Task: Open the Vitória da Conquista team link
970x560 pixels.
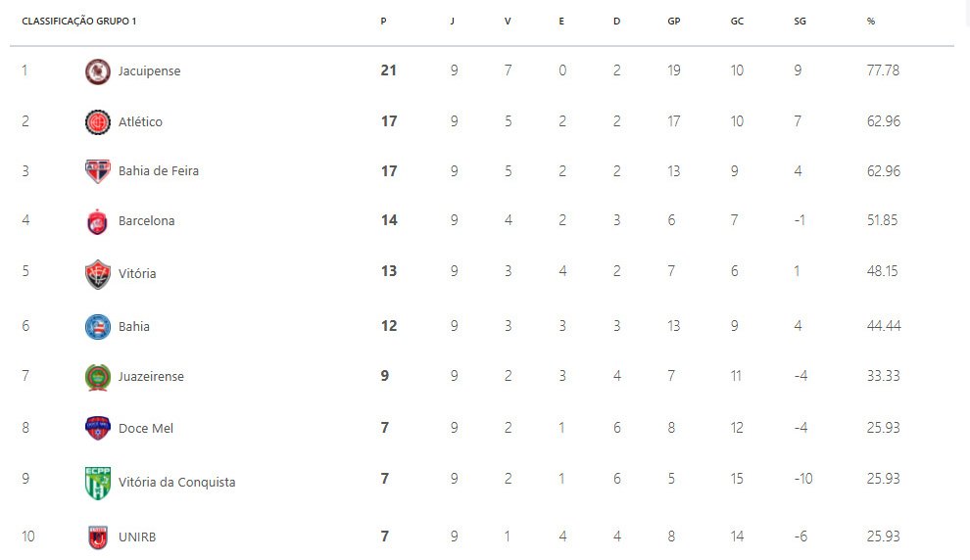Action: click(177, 482)
